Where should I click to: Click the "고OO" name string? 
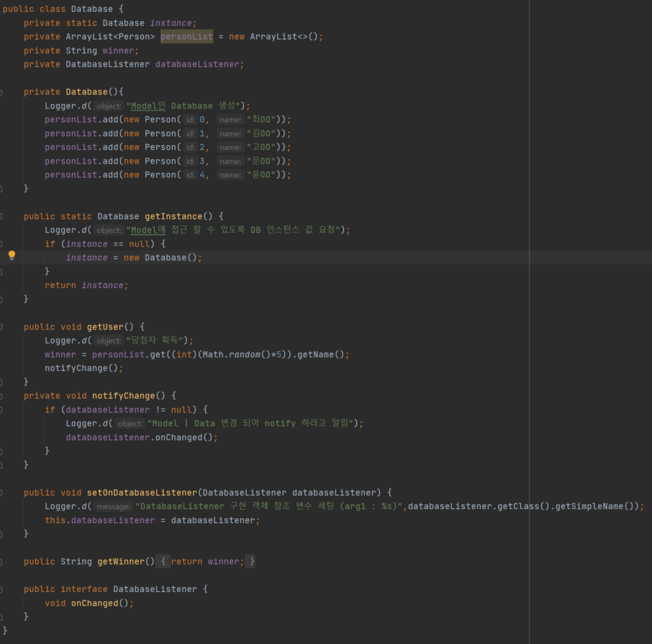[x=262, y=147]
